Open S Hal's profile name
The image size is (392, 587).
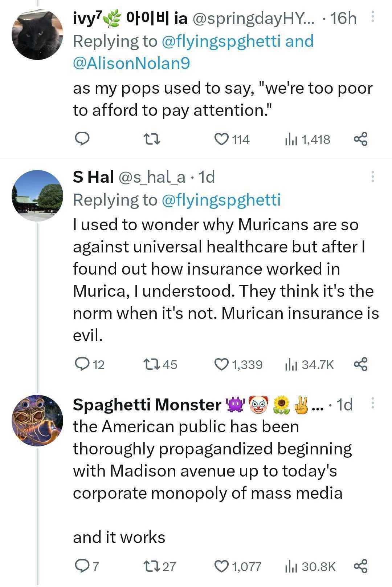click(93, 177)
